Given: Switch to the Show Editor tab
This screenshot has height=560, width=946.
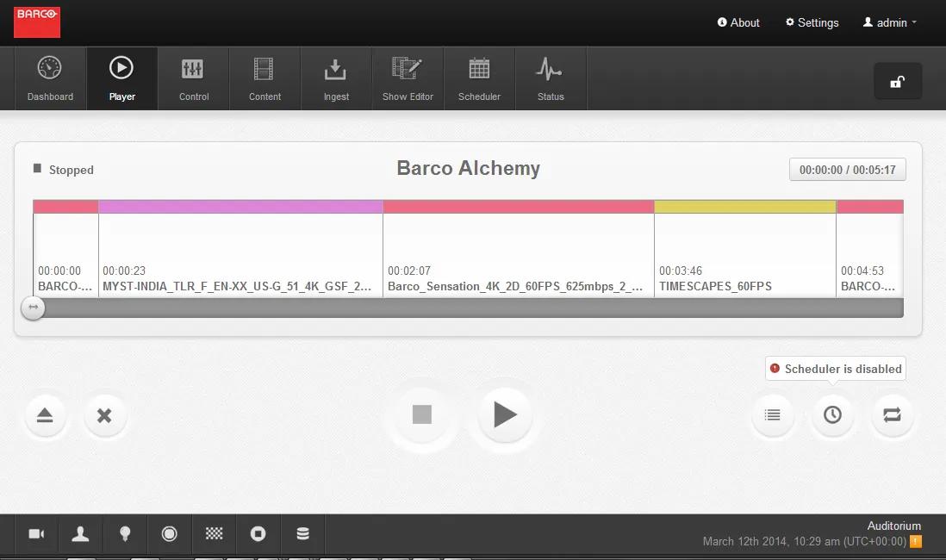Looking at the screenshot, I should pos(408,79).
